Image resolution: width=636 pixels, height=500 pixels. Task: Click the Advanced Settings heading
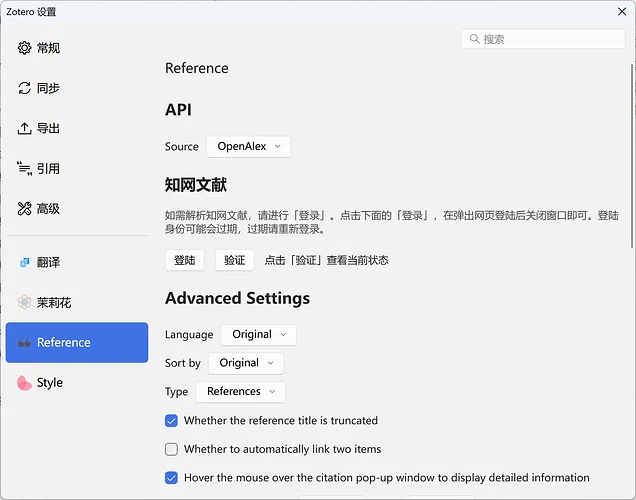coord(237,298)
